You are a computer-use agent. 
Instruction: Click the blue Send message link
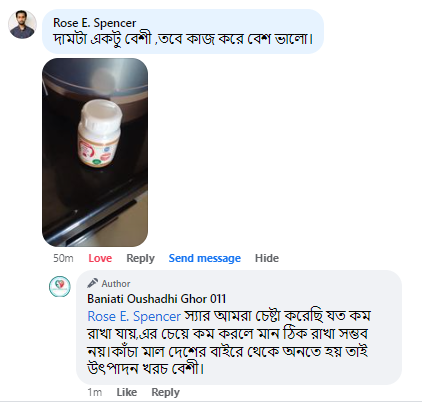tap(205, 258)
